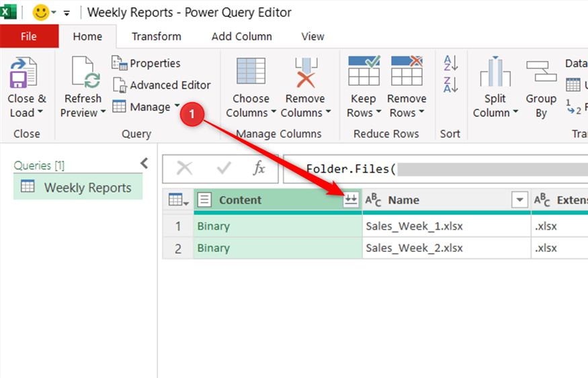The image size is (588, 378).
Task: Click the .xlsx extension cell in row 2
Action: [x=560, y=248]
